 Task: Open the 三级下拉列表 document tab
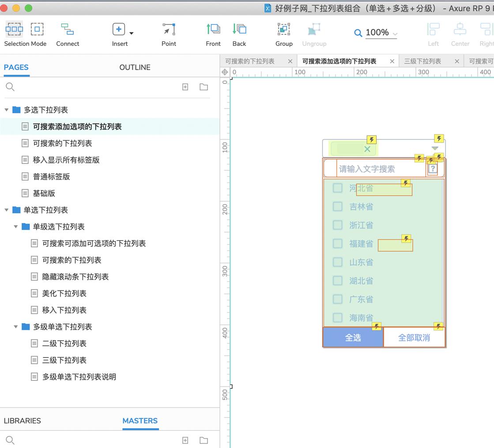pos(422,61)
